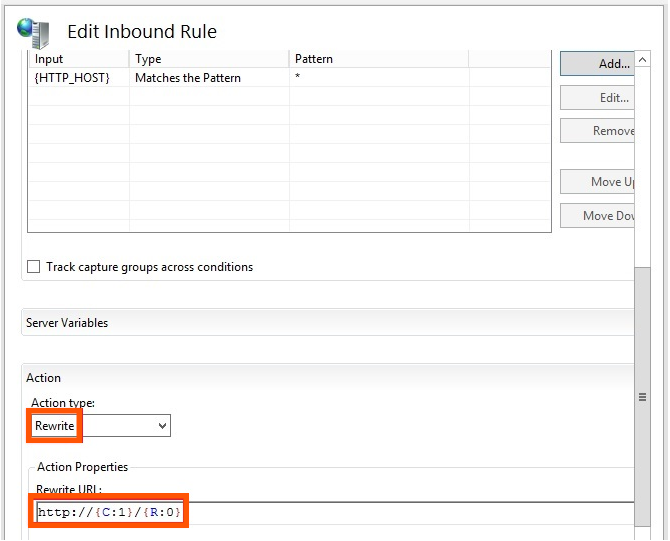Sort by the Input column header
This screenshot has width=670, height=541.
pos(79,59)
